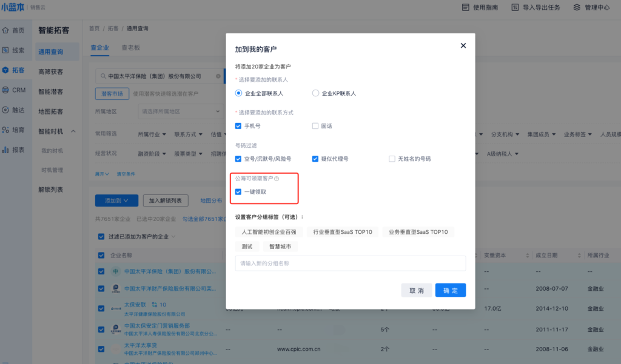Select the CRM icon in sidebar
Viewport: 621px width, 364px height.
click(x=6, y=90)
